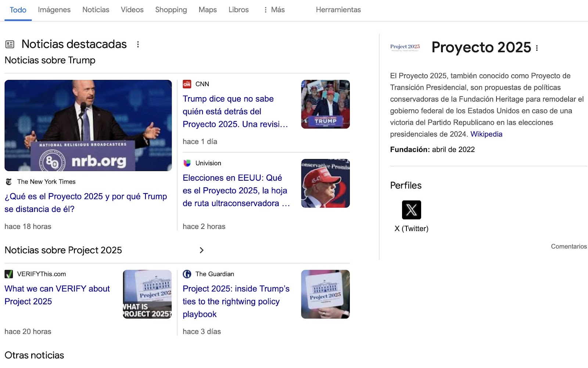588x368 pixels.
Task: Click the Guardian Project 2025 sign thumbnail
Action: click(325, 294)
